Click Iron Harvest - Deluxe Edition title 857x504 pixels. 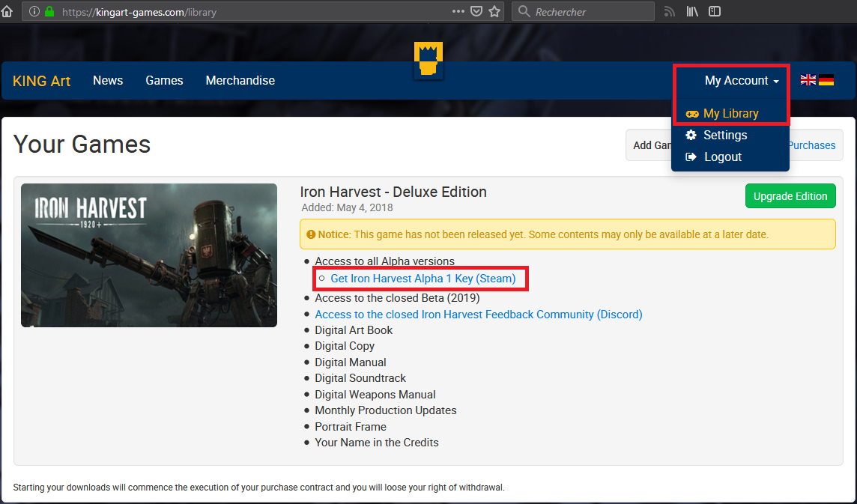pyautogui.click(x=393, y=192)
